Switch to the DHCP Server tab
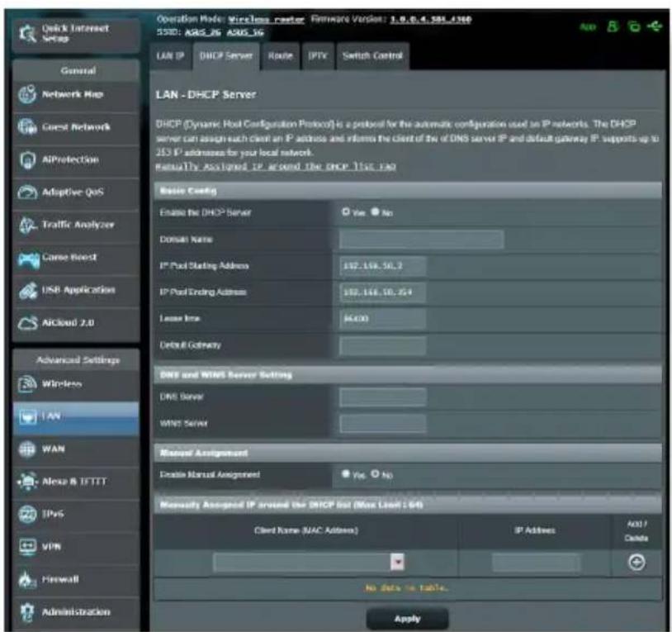Viewport: 672px width, 632px height. tap(226, 55)
